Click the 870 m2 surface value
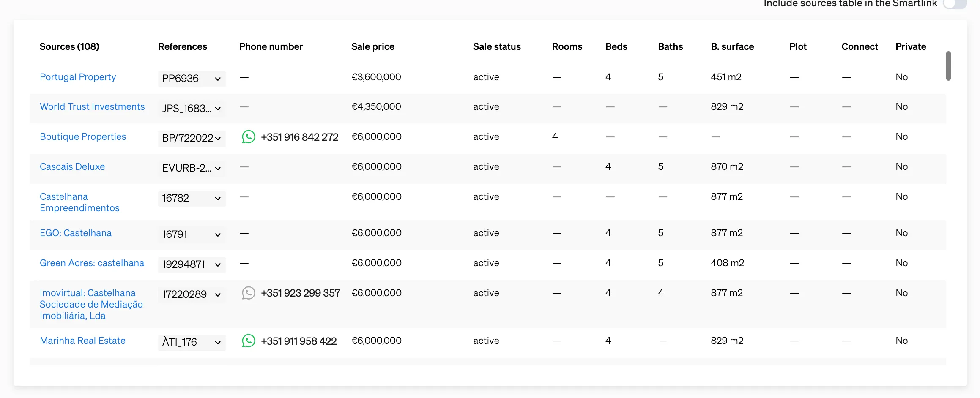The width and height of the screenshot is (980, 398). point(727,166)
